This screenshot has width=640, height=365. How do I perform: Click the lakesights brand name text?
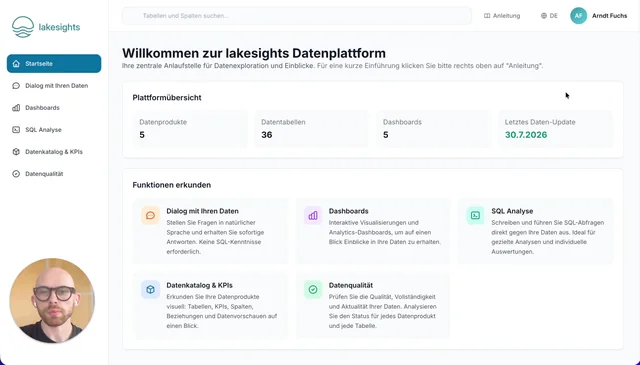(x=59, y=27)
